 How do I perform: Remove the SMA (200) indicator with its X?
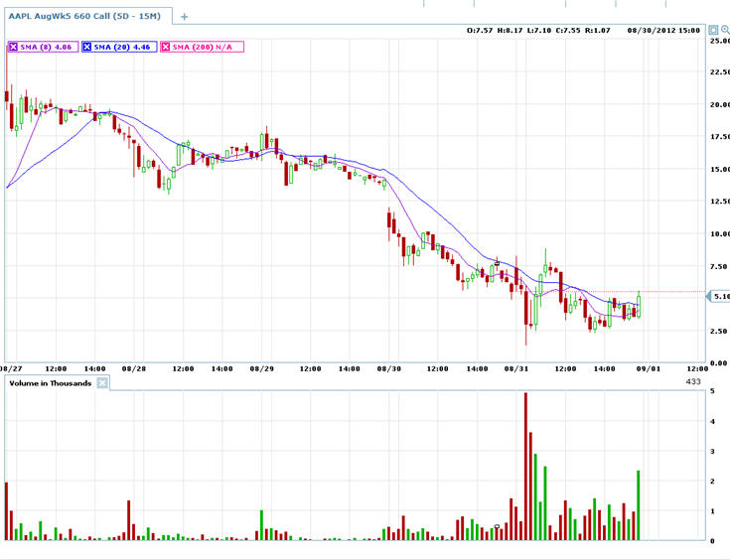(165, 47)
